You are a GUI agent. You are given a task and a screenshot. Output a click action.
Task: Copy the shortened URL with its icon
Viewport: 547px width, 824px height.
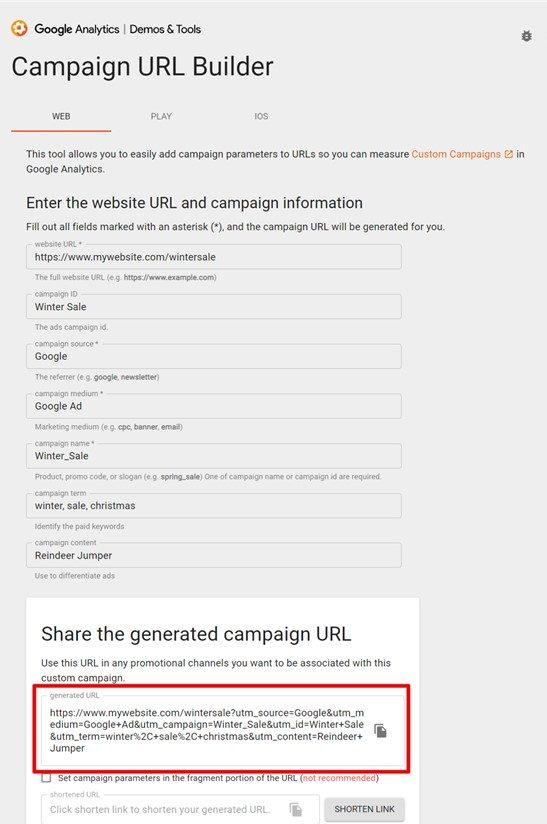(x=296, y=809)
